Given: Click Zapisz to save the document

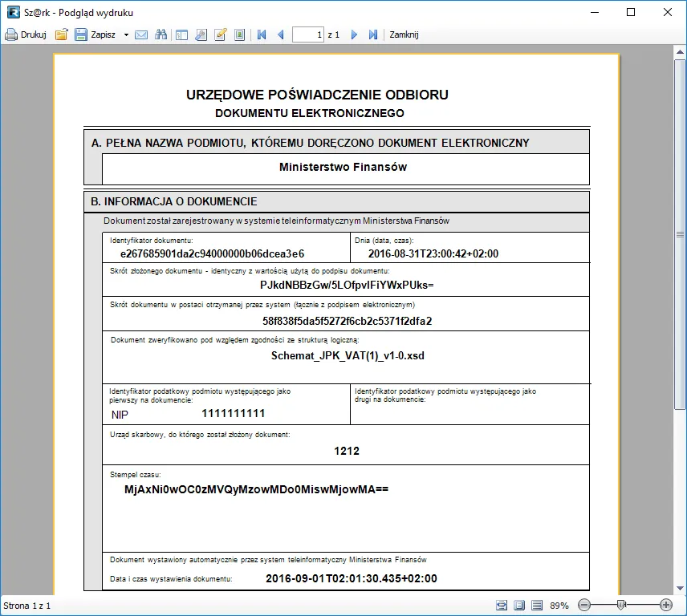Looking at the screenshot, I should coord(96,34).
